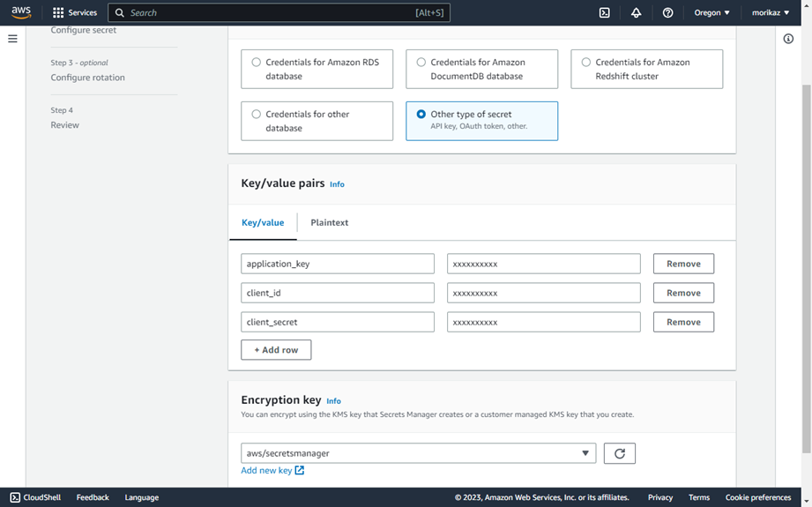Switch to the Plaintext tab
Image resolution: width=812 pixels, height=507 pixels.
330,222
